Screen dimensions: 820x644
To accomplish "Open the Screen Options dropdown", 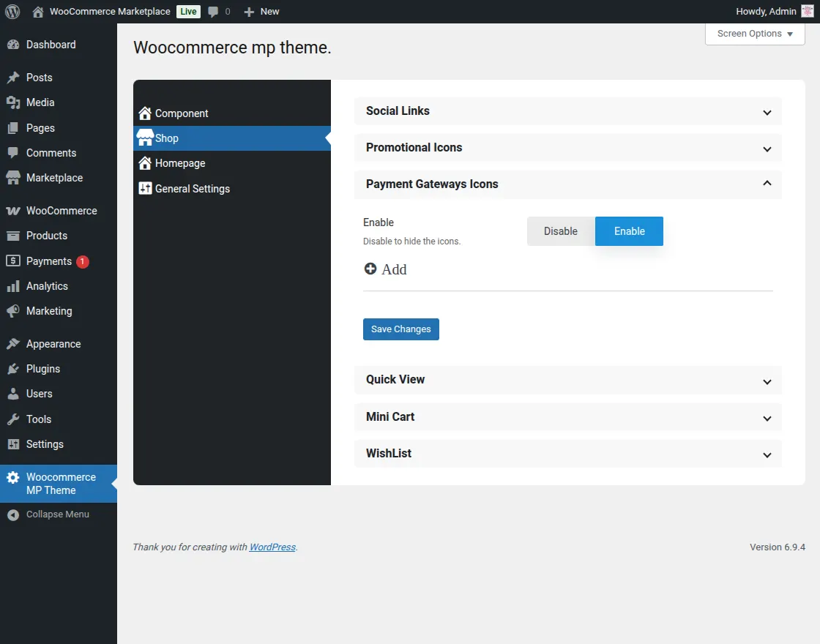I will coord(755,34).
